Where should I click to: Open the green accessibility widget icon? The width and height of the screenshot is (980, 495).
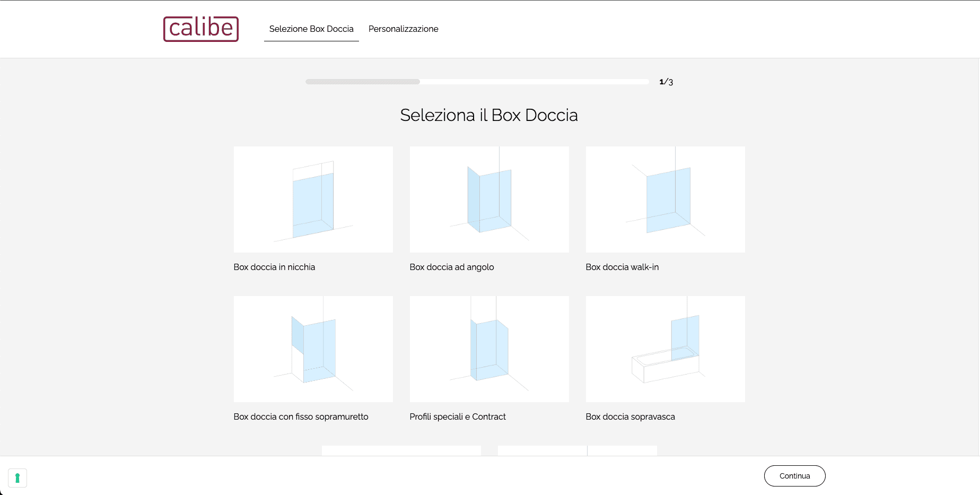point(17,478)
